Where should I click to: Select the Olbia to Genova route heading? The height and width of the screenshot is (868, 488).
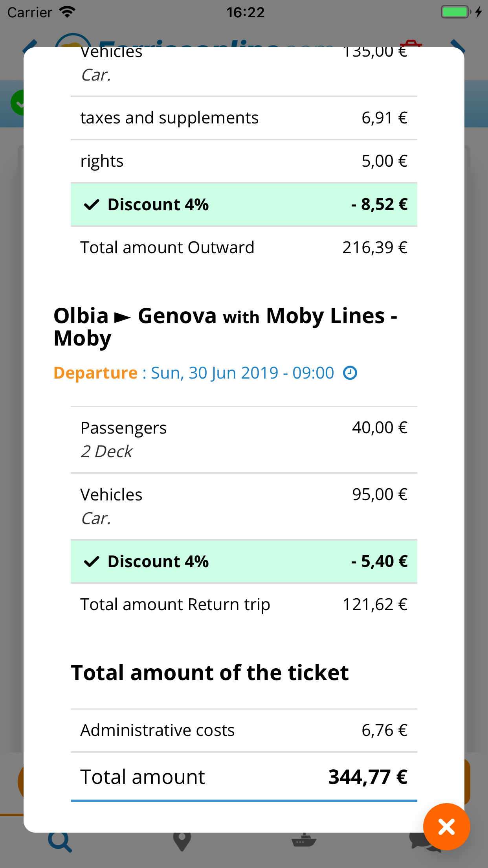[x=226, y=327]
